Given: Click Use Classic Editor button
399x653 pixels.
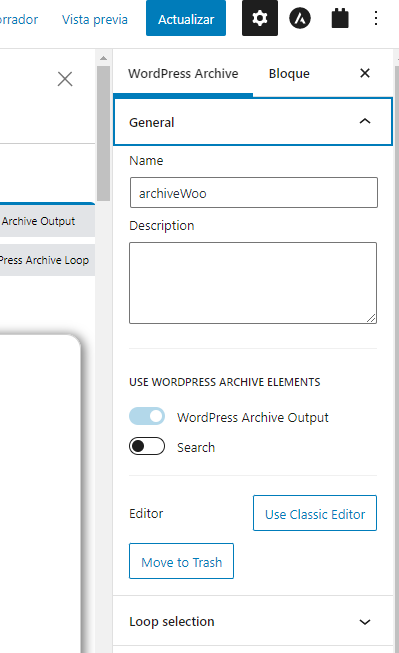Looking at the screenshot, I should coord(315,513).
